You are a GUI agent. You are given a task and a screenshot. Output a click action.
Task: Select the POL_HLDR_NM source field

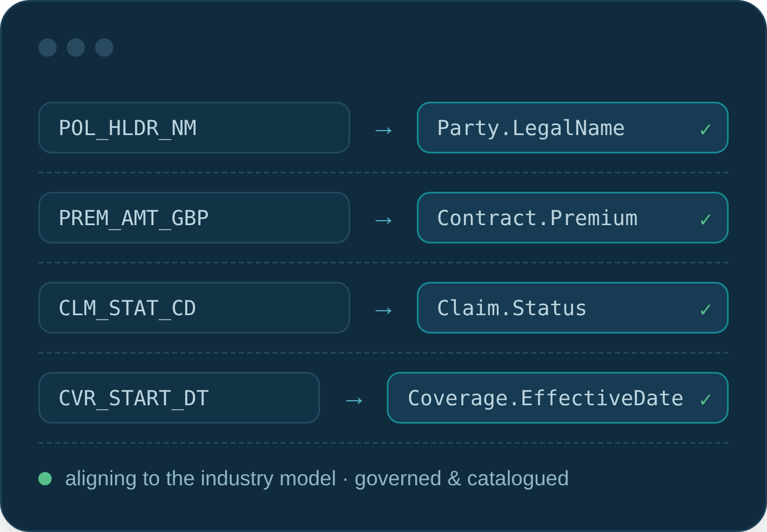tap(194, 128)
